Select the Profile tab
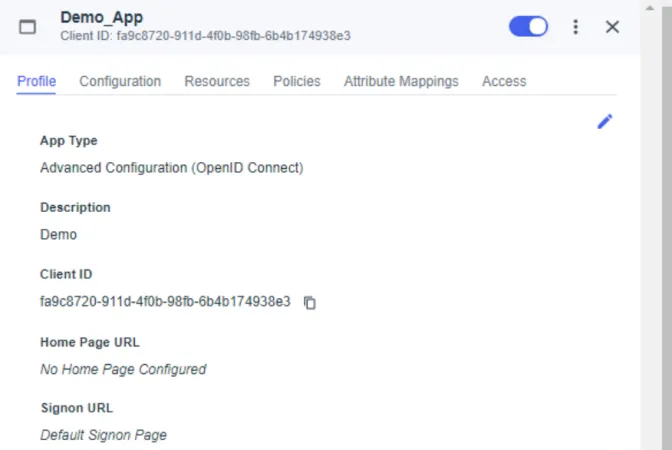The height and width of the screenshot is (450, 672). 36,81
